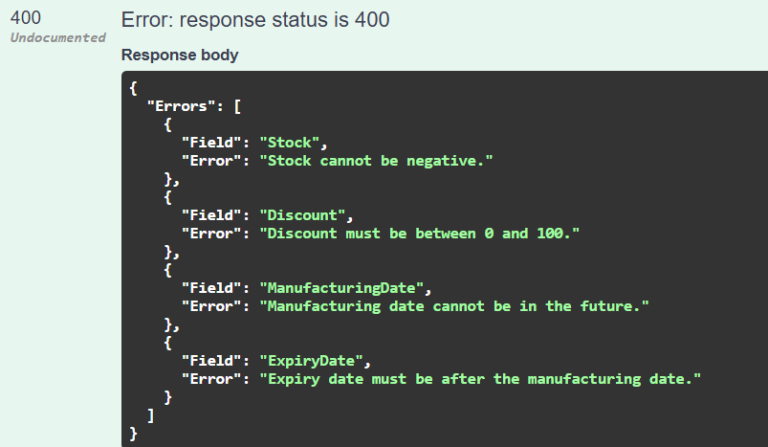This screenshot has height=447, width=768.
Task: Click 'Expiry date must be after the manufacturing date.' message
Action: 480,379
